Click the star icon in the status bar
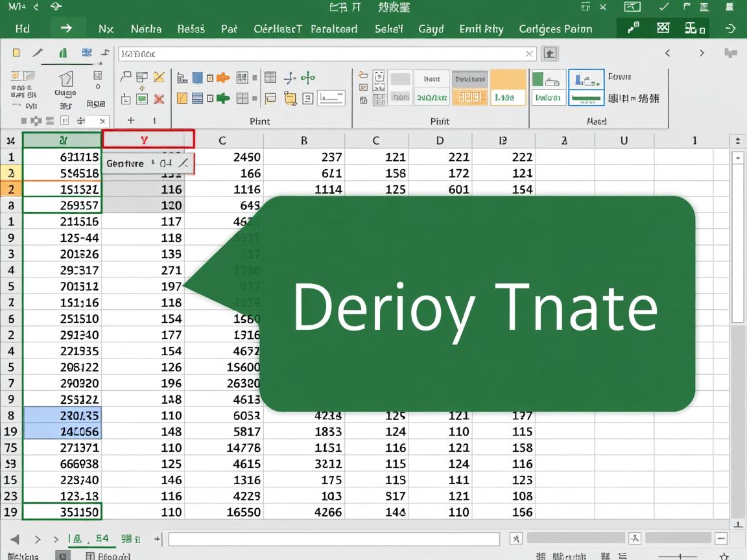Image resolution: width=747 pixels, height=560 pixels. tap(724, 556)
